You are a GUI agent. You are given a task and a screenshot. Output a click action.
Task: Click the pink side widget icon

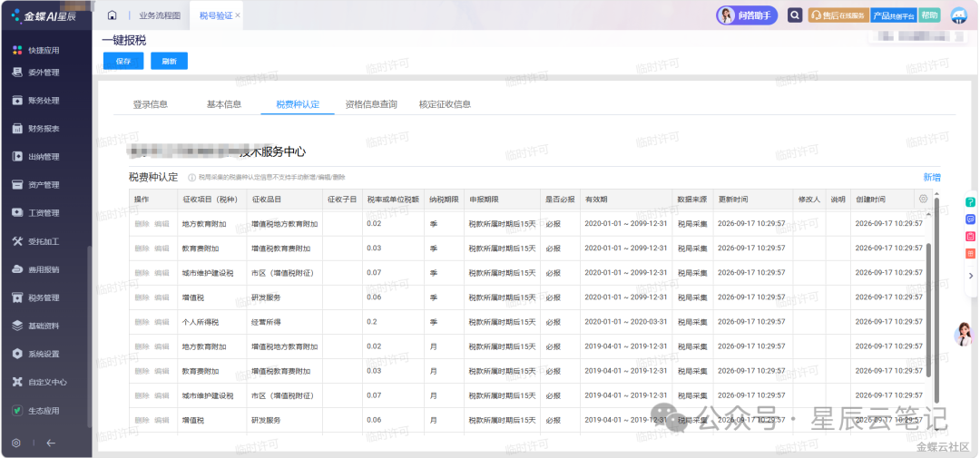click(x=970, y=236)
